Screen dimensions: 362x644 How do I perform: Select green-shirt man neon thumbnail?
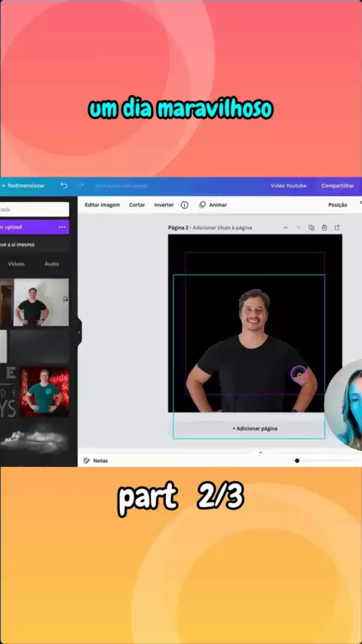(x=44, y=392)
